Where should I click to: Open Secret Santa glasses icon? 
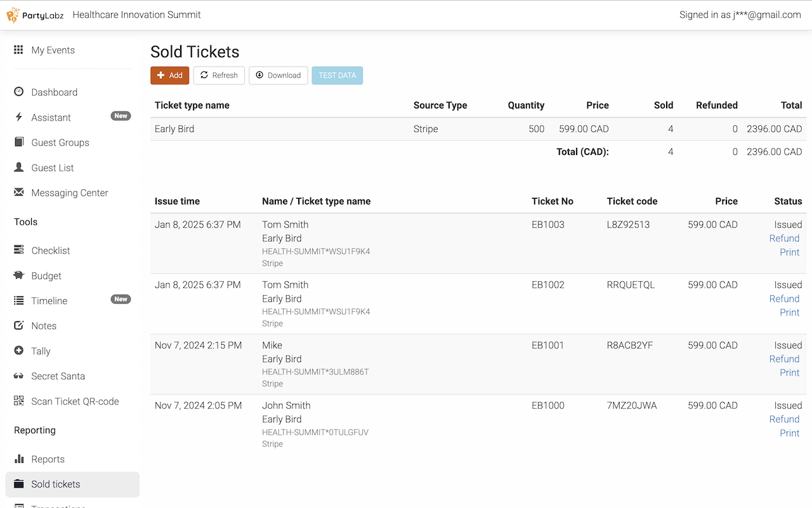19,376
